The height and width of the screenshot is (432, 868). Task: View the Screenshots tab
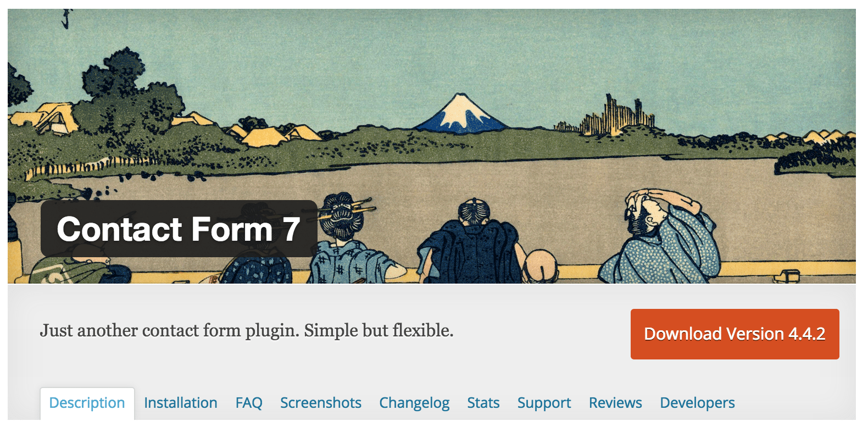[321, 403]
